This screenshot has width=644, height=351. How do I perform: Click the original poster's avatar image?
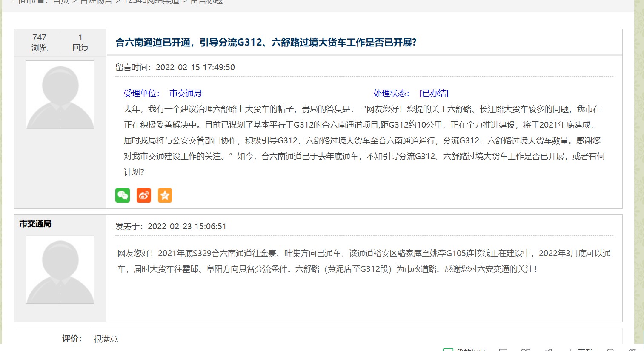pos(60,95)
